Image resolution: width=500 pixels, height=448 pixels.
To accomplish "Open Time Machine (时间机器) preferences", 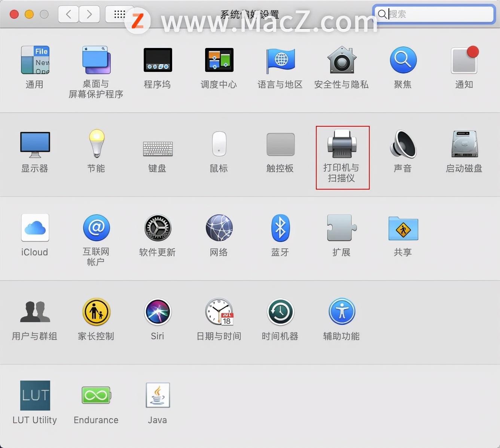I will (280, 312).
